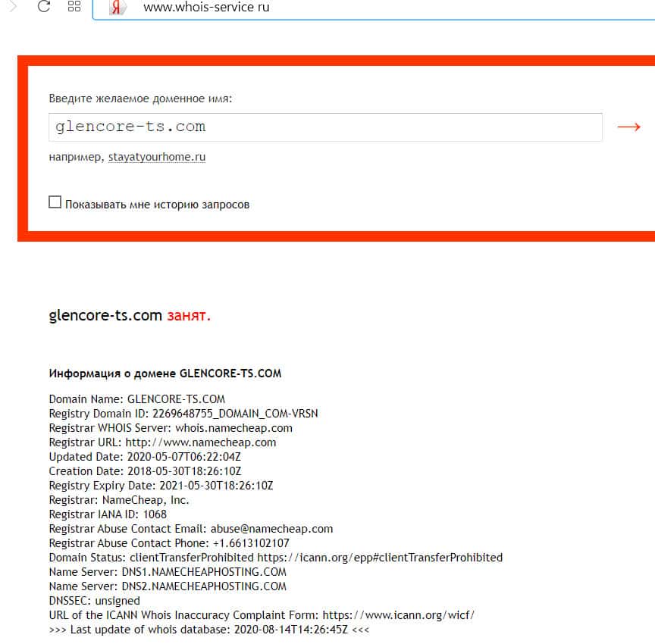Click the Creation Date 2018-05-30 line

[x=145, y=470]
